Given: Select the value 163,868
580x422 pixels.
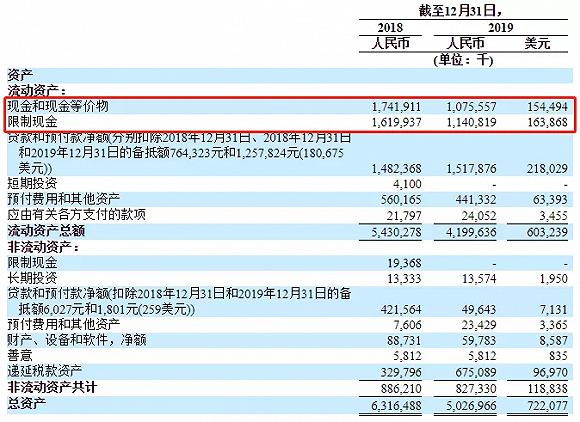Looking at the screenshot, I should pyautogui.click(x=547, y=122).
